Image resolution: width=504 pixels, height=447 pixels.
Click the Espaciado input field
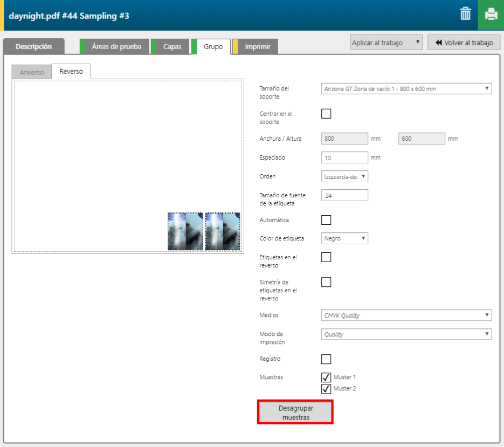pyautogui.click(x=344, y=157)
